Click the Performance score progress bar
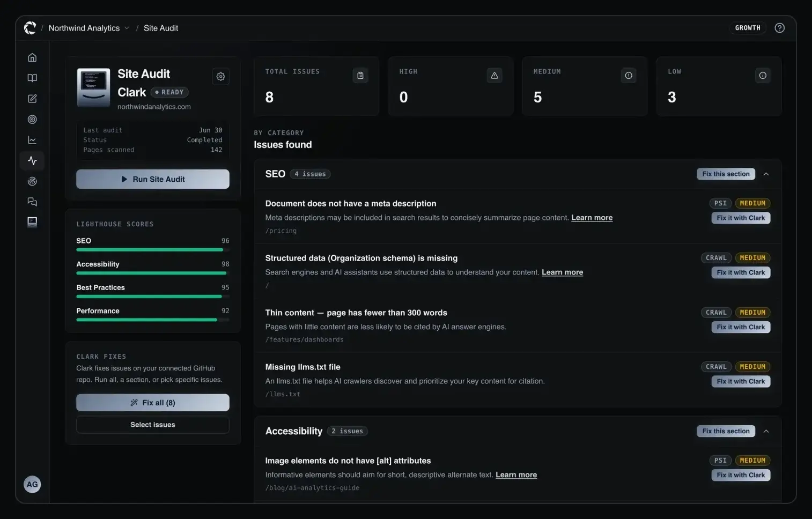Viewport: 812px width, 519px height. point(153,320)
